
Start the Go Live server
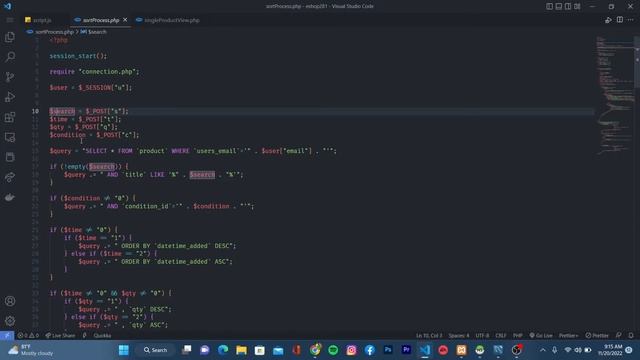pos(541,336)
